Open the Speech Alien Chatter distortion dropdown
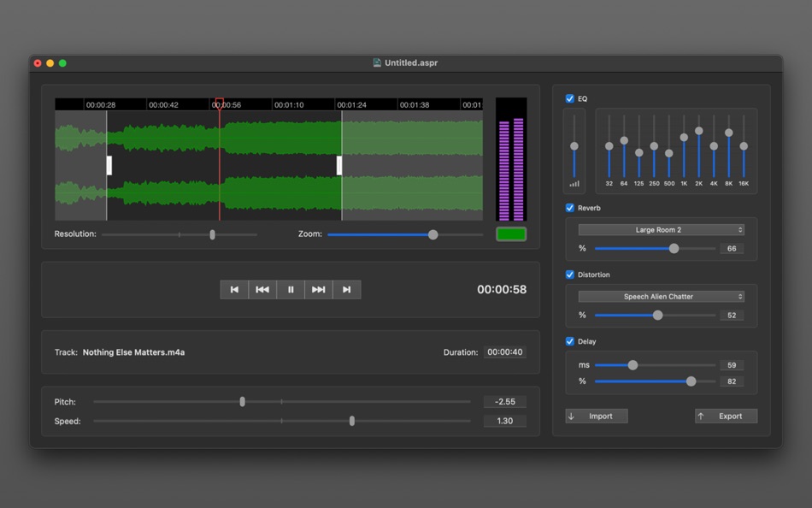This screenshot has width=812, height=508. pyautogui.click(x=662, y=297)
